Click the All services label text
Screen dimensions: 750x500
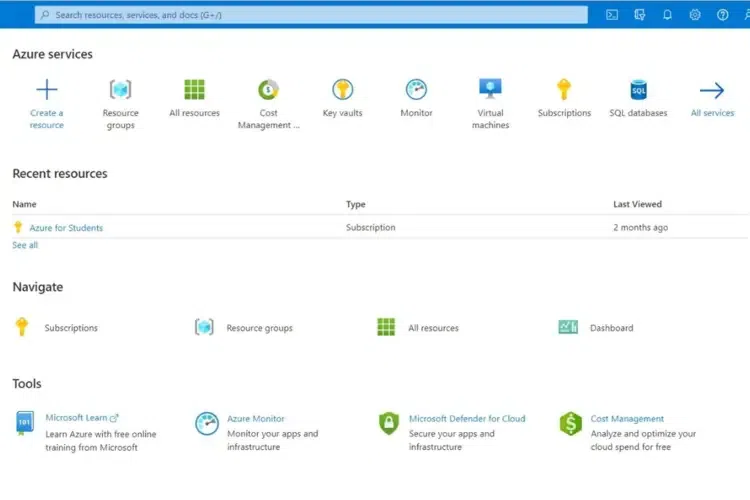click(712, 113)
